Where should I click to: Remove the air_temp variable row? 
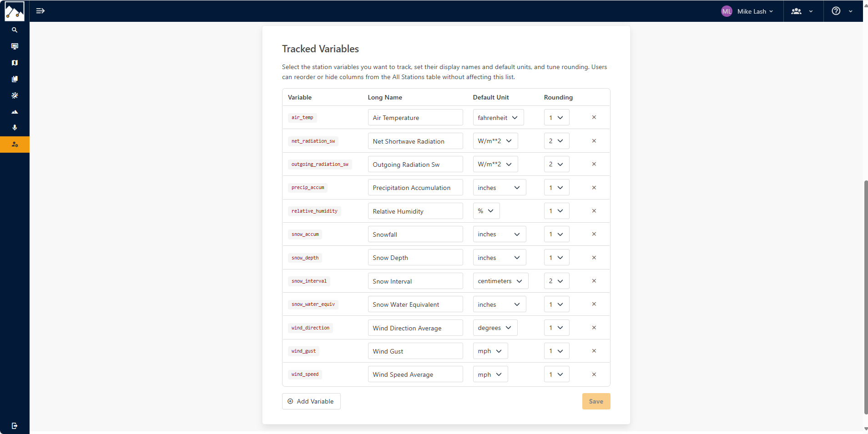tap(594, 117)
